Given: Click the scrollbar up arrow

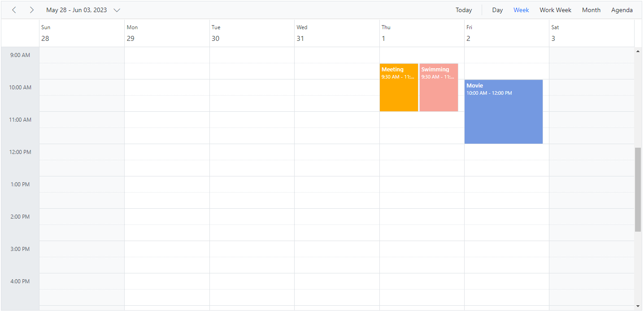Looking at the screenshot, I should (638, 51).
